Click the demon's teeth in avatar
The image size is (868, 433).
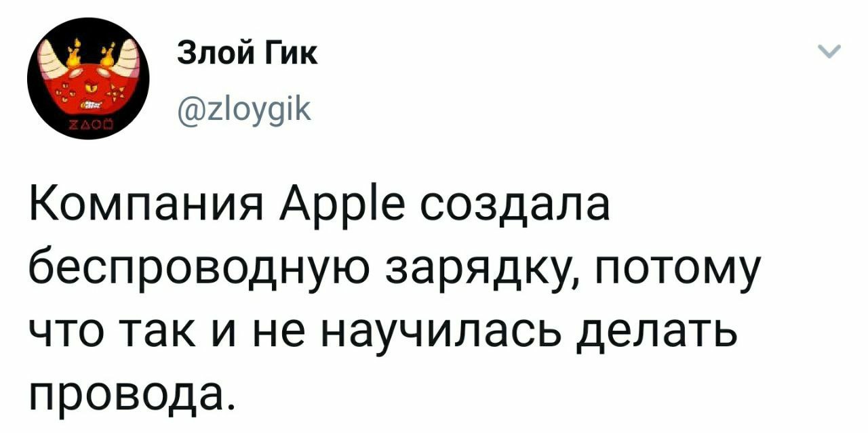click(x=91, y=106)
